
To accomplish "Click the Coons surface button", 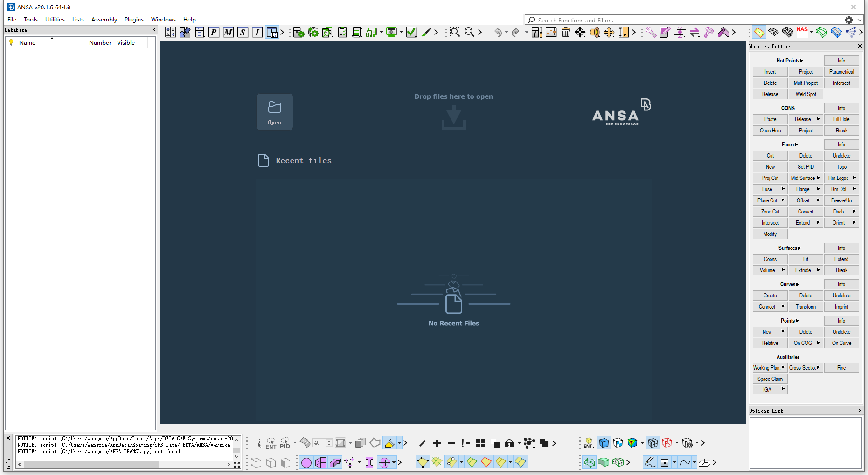I will pyautogui.click(x=770, y=259).
